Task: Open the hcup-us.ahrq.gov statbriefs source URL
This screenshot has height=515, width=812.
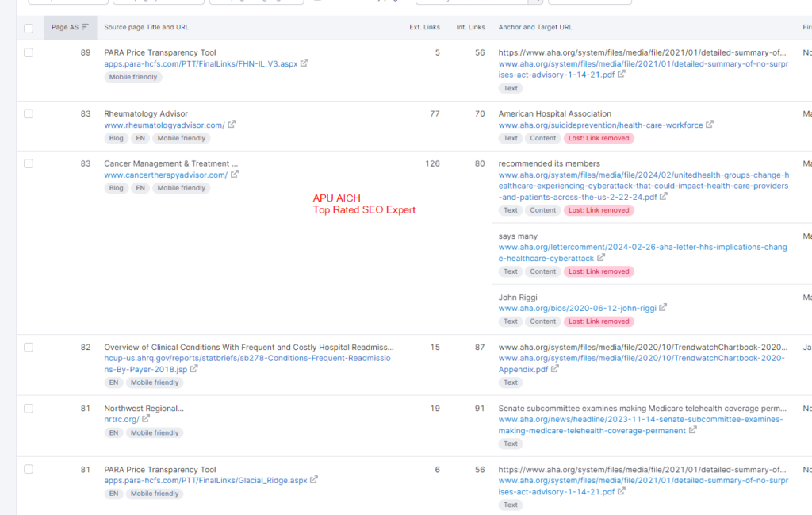Action: coord(247,358)
